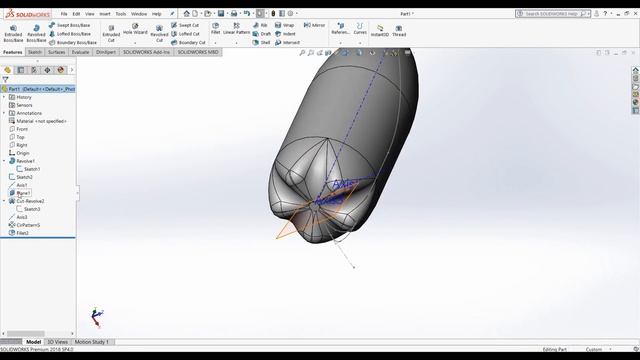Switch to DisplayManager panel tab
640x360 pixels.
[61, 70]
